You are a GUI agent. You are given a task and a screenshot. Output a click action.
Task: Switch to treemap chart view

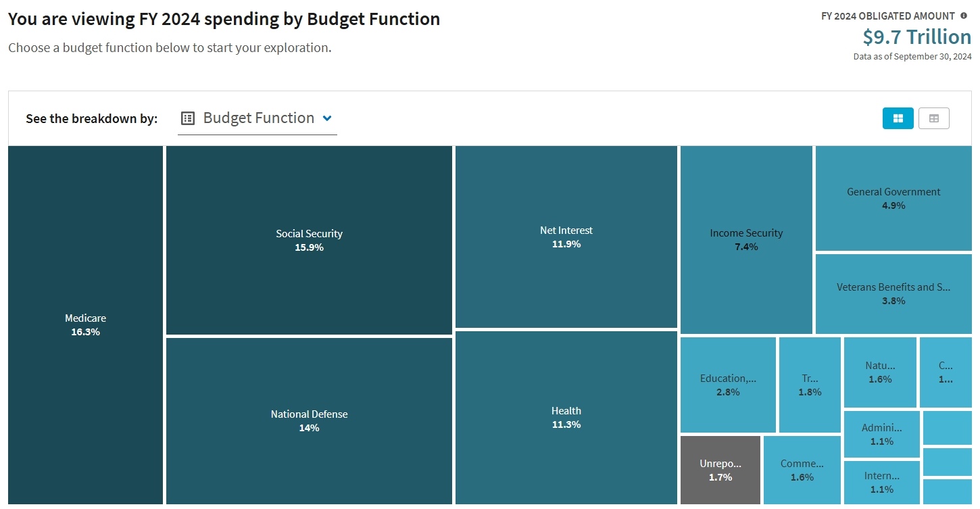click(x=898, y=118)
